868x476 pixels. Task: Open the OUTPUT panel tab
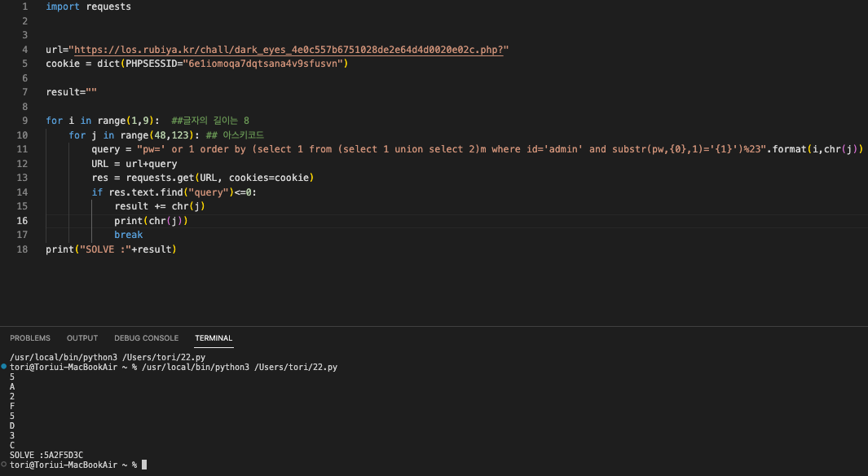coord(82,338)
